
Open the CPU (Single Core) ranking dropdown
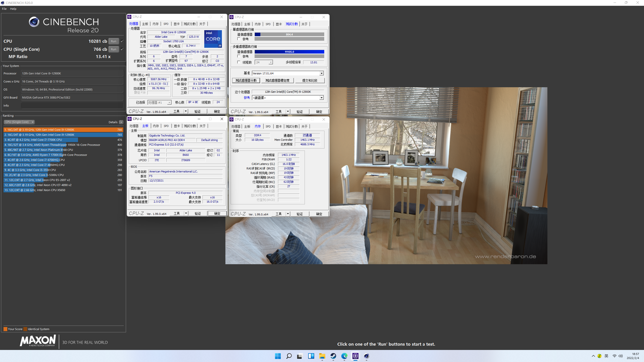point(19,122)
